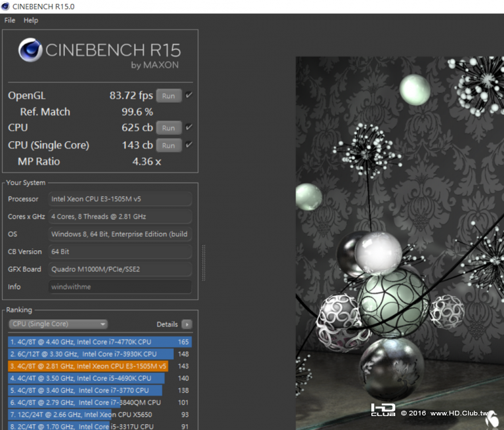Open the Help menu

(31, 21)
